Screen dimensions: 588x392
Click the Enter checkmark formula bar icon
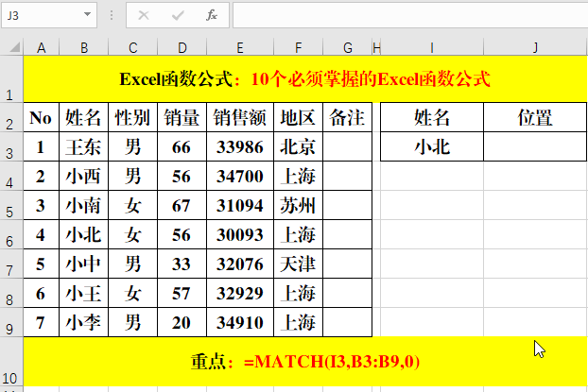[x=178, y=15]
